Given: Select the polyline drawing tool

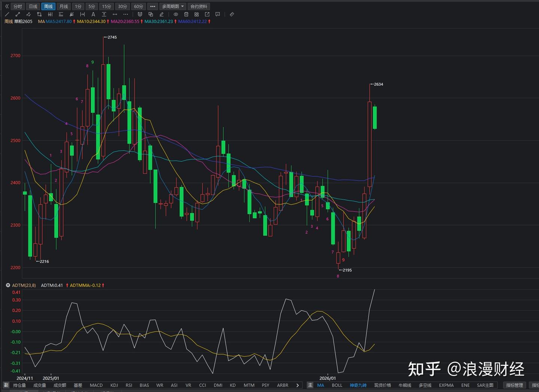Looking at the screenshot, I should pos(28,14).
